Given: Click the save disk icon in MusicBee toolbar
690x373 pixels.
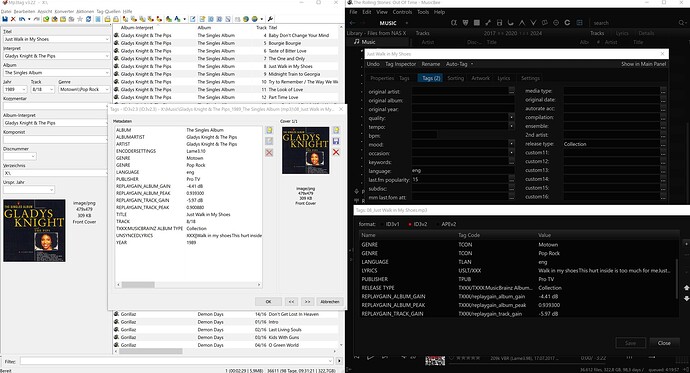Looking at the screenshot, I should (499, 22).
